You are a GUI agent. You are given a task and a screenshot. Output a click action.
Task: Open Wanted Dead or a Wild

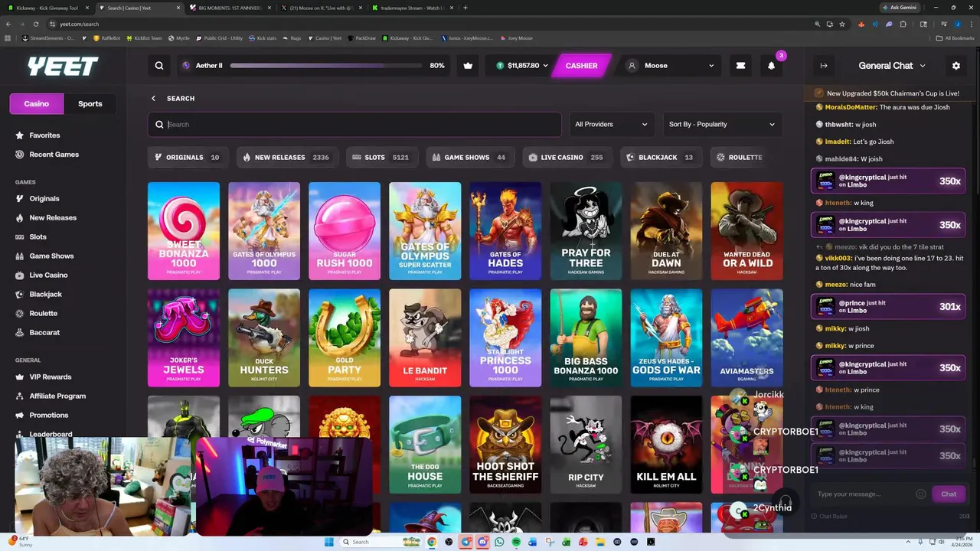click(746, 231)
